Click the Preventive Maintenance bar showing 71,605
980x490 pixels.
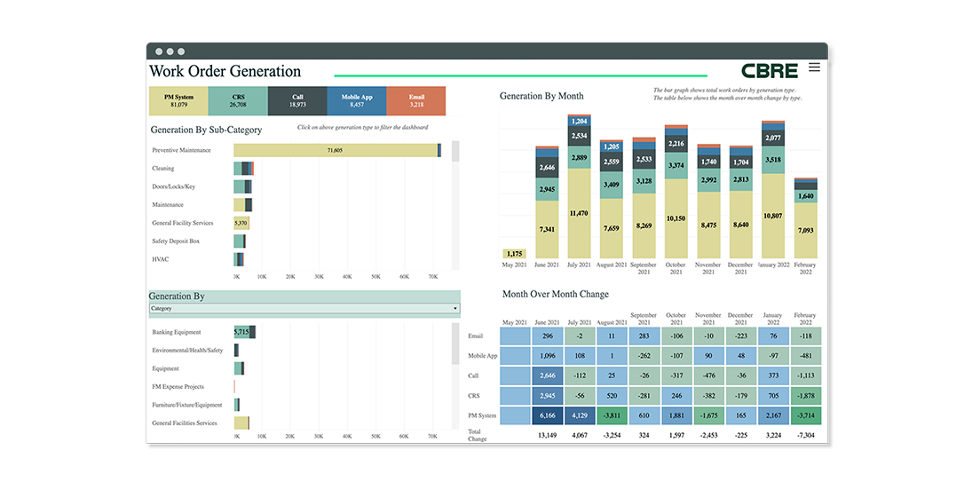335,151
